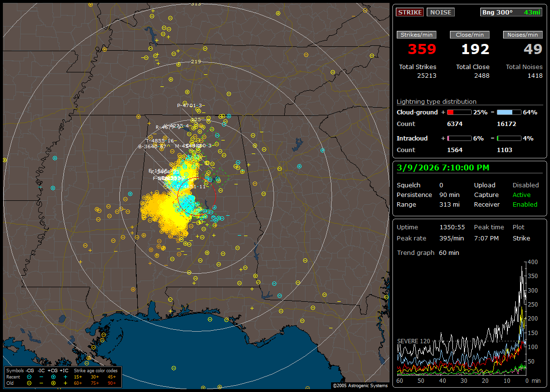The height and width of the screenshot is (392, 550).
Task: Click the Old -IC yellow dash symbol
Action: click(x=42, y=383)
